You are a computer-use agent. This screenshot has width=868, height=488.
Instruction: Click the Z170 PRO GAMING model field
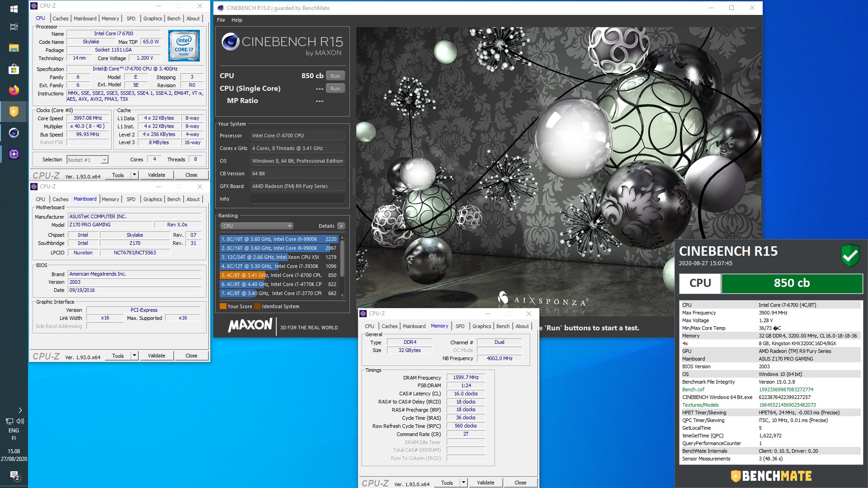(110, 225)
